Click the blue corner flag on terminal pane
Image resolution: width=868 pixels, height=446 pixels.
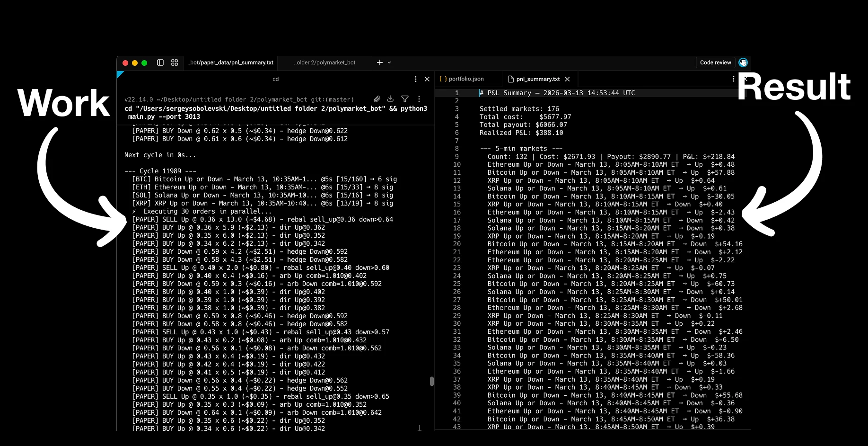click(119, 74)
